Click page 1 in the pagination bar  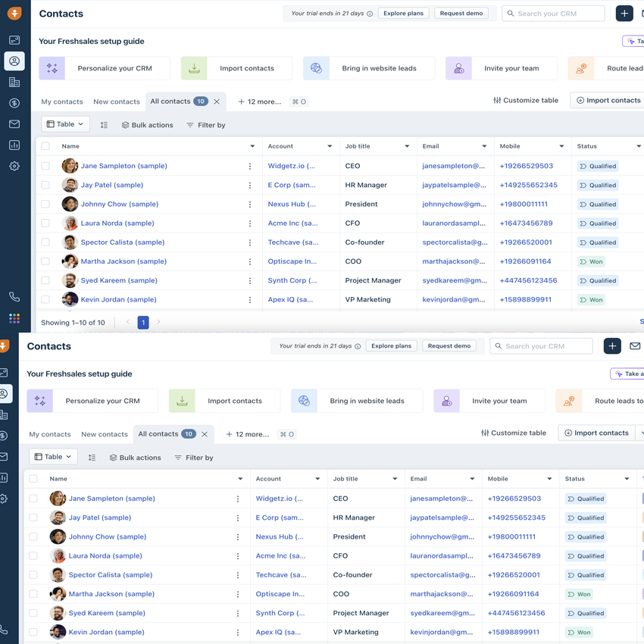(143, 322)
